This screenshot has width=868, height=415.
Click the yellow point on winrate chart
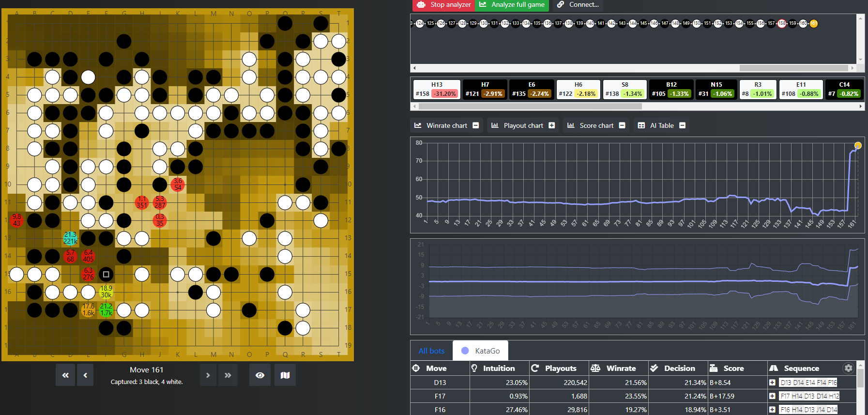point(858,145)
